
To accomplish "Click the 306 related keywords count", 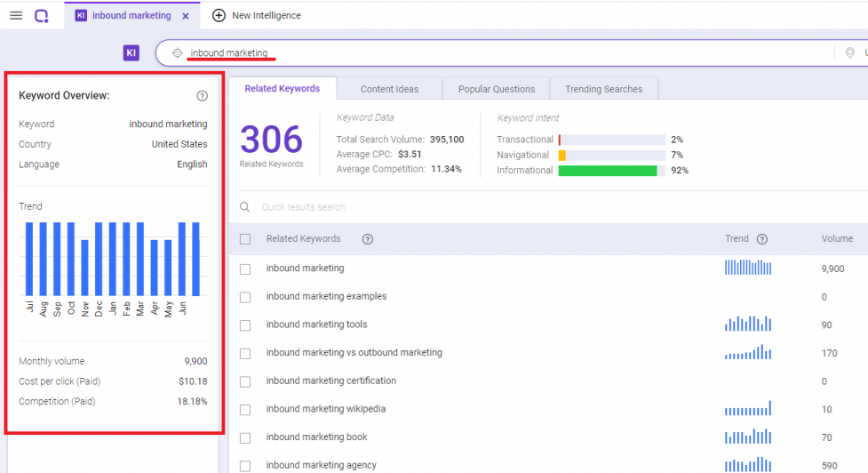I will [x=271, y=139].
